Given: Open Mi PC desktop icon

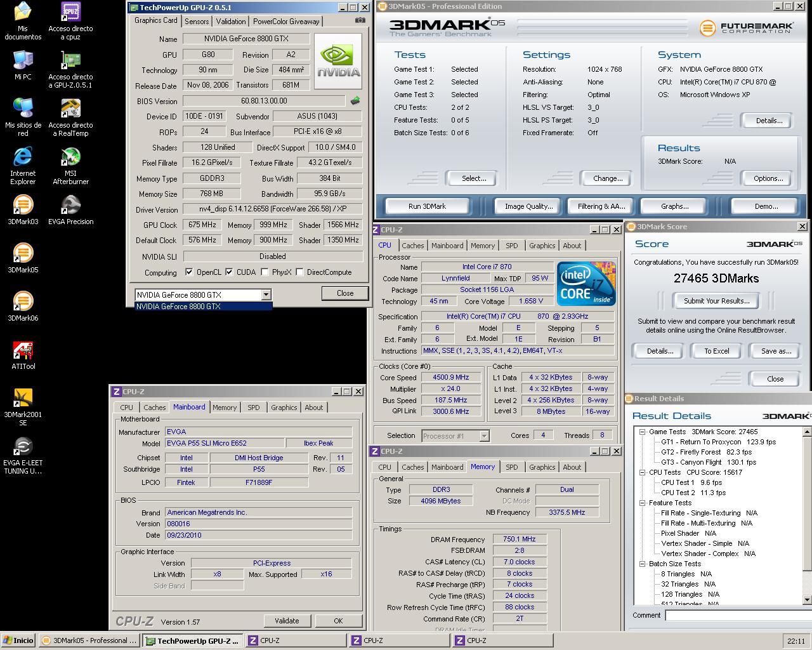Looking at the screenshot, I should click(x=23, y=66).
